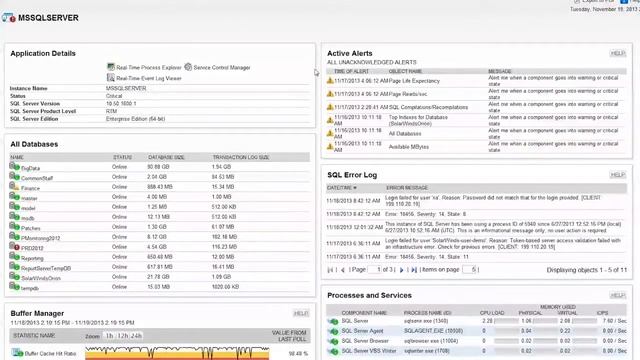The height and width of the screenshot is (360, 640).
Task: Click the Enterprise Edition (64-bit) value
Action: pos(136,119)
